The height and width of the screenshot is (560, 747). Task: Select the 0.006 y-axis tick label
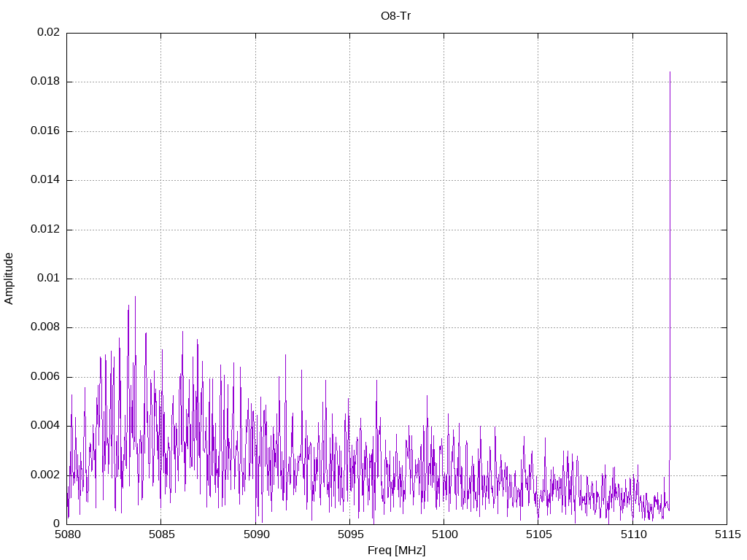[x=45, y=377]
